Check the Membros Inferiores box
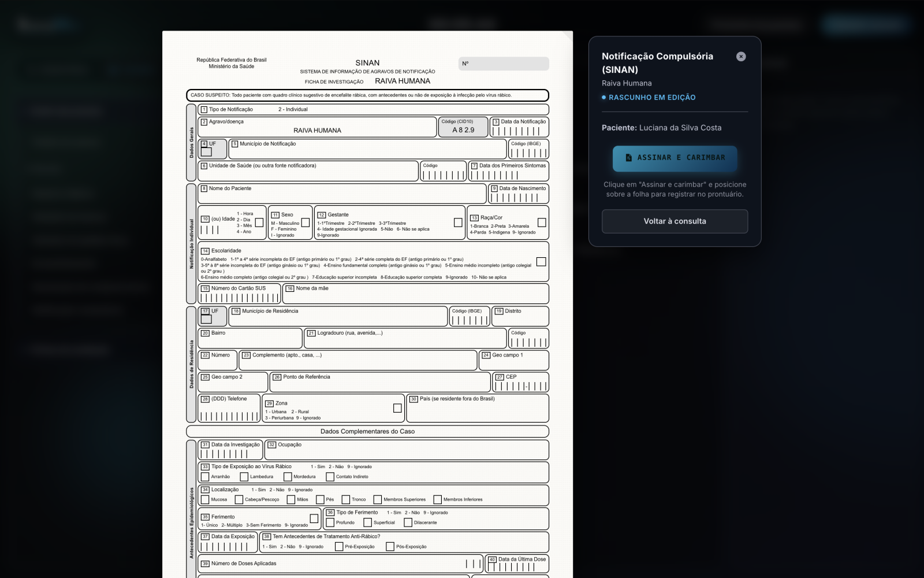The height and width of the screenshot is (578, 924). (x=437, y=499)
